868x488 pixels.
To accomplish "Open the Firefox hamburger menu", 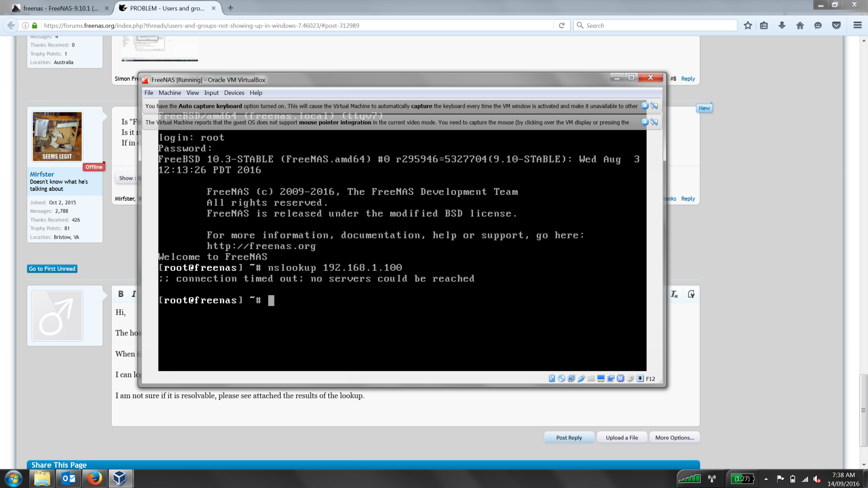I will (858, 25).
